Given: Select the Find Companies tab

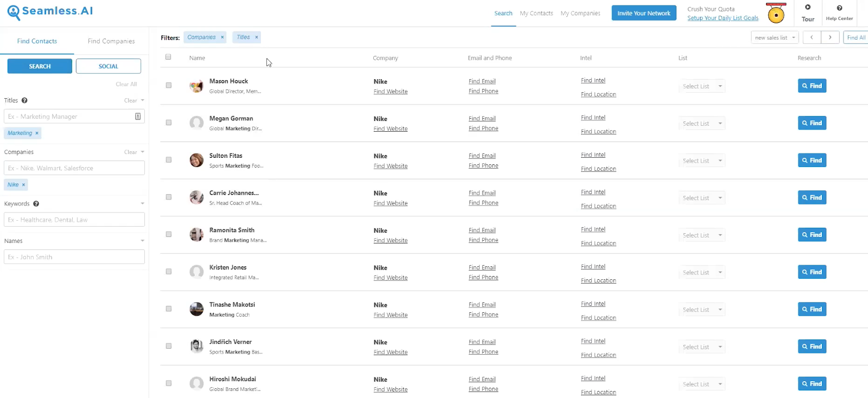Looking at the screenshot, I should 111,41.
